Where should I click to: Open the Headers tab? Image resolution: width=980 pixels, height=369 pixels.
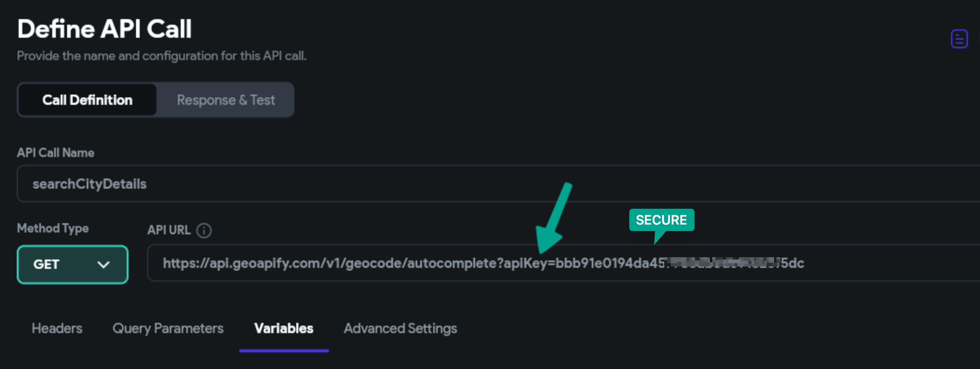[x=57, y=328]
